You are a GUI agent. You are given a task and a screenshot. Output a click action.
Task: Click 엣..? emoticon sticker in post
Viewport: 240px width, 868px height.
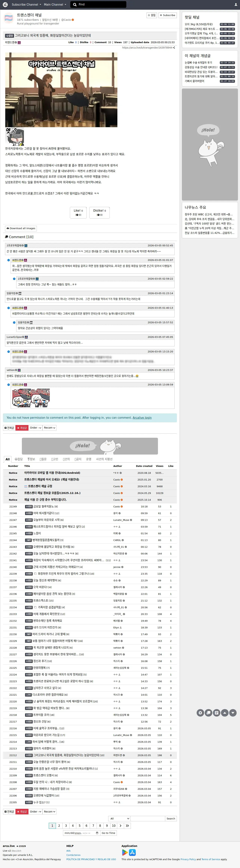[x=15, y=136]
